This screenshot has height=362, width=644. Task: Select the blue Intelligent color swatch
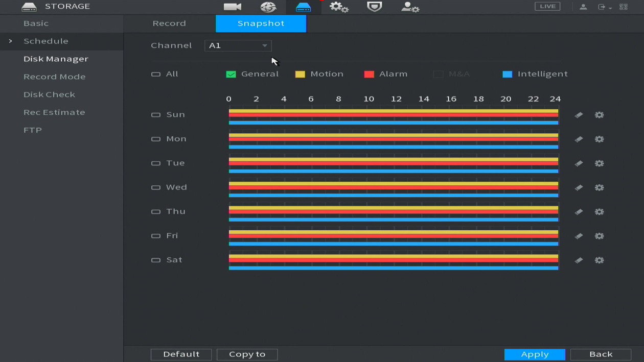click(507, 75)
